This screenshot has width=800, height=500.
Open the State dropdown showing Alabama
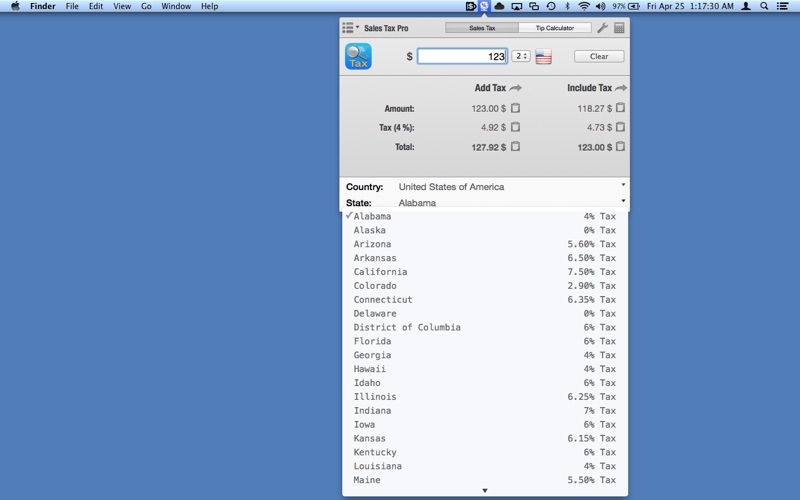[623, 202]
